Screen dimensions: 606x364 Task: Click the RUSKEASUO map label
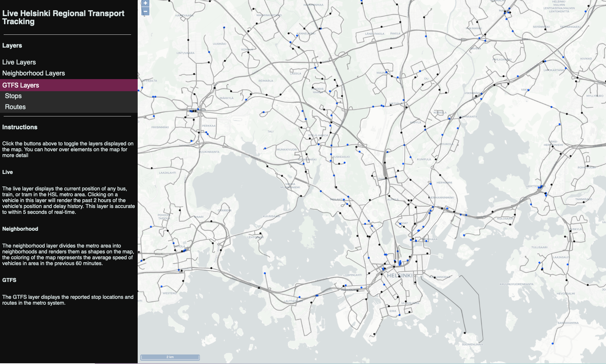[341, 157]
